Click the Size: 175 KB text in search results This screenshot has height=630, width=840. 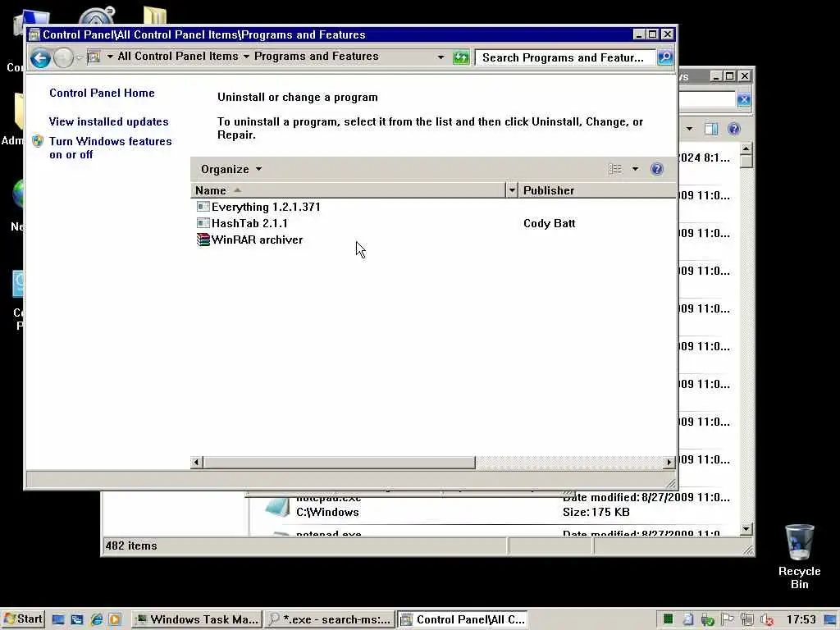(596, 512)
